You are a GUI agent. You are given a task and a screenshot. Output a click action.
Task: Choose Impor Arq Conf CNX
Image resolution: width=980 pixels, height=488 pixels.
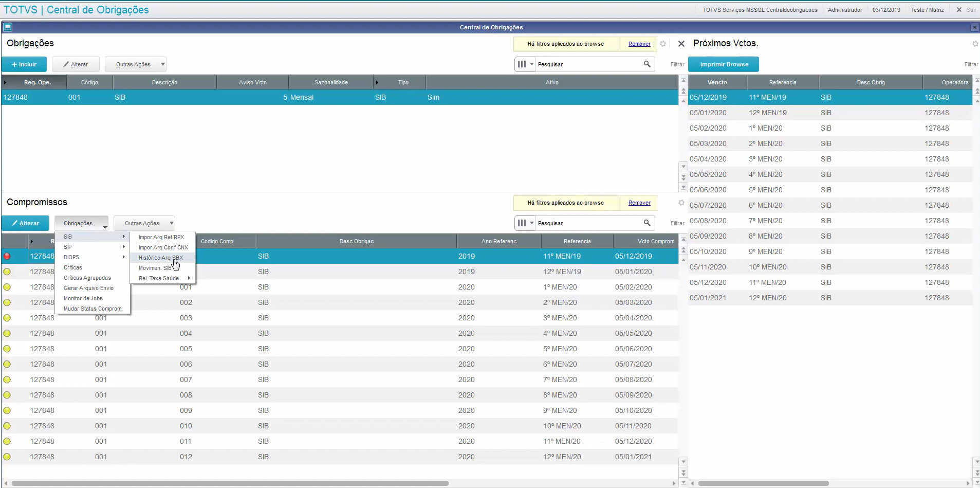coord(162,247)
